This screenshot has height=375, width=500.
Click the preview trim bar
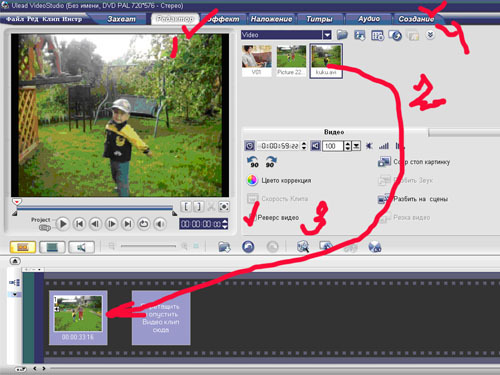(x=94, y=209)
